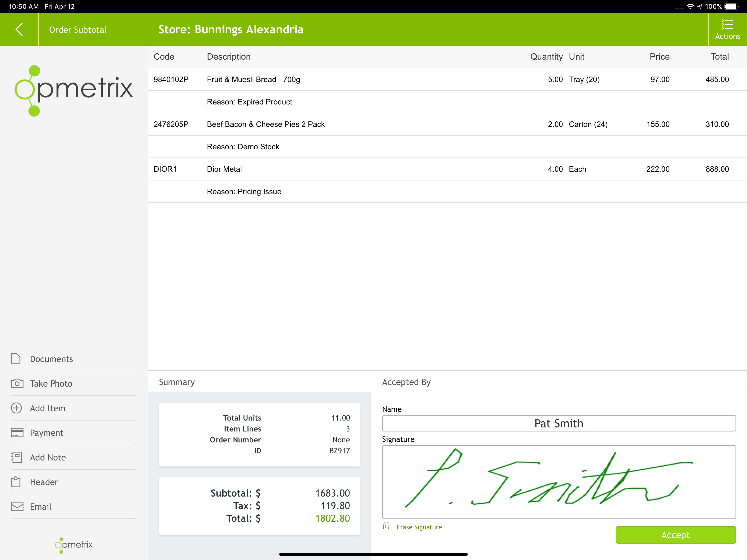Tap the Order Subtotal header label
Image resolution: width=747 pixels, height=560 pixels.
78,30
